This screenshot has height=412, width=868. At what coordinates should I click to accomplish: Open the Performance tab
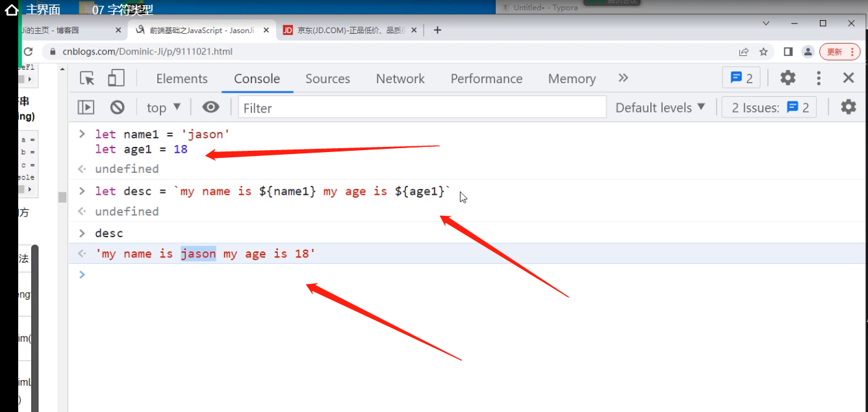point(487,79)
